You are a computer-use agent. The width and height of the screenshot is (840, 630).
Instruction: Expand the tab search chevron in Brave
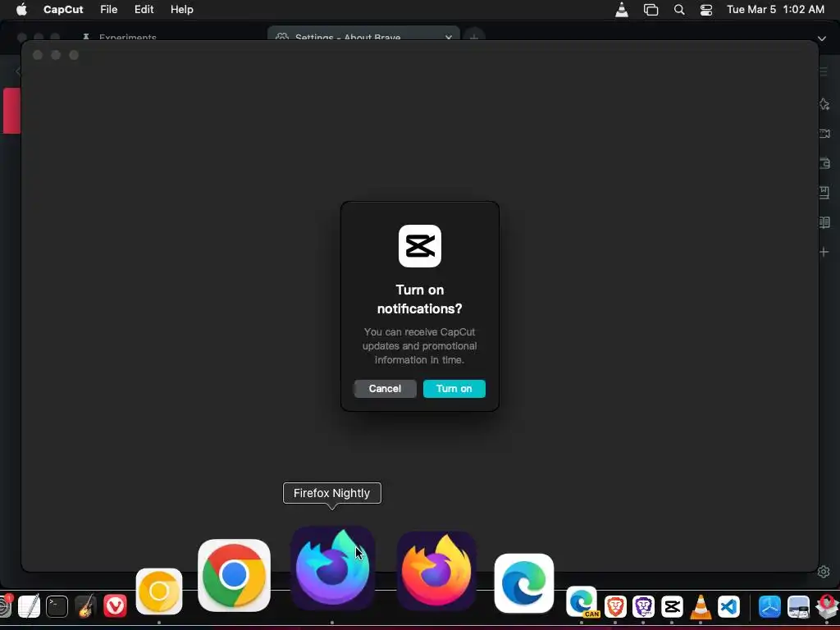click(822, 39)
